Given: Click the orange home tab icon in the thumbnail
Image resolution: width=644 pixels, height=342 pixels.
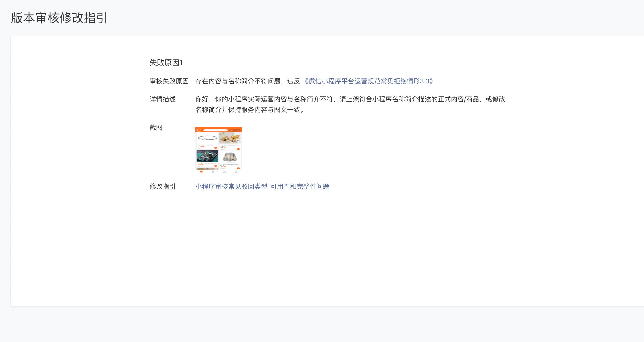Looking at the screenshot, I should click(x=201, y=172).
